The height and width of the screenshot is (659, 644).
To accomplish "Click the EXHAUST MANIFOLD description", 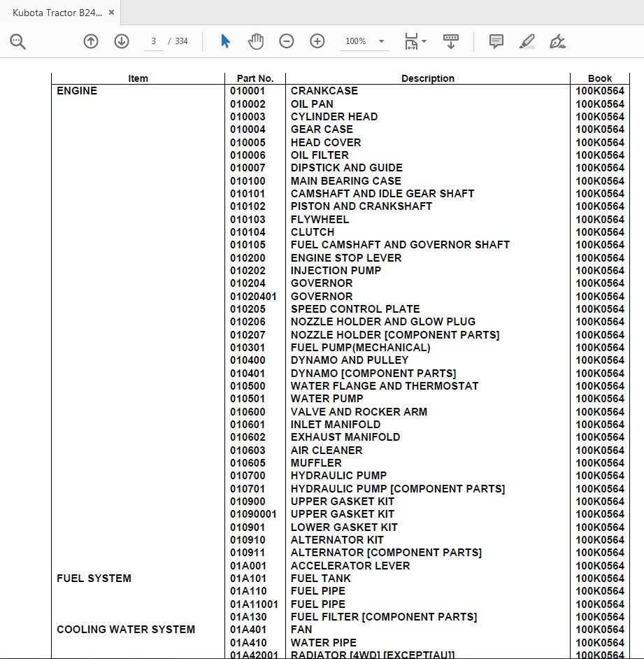I will coord(345,437).
